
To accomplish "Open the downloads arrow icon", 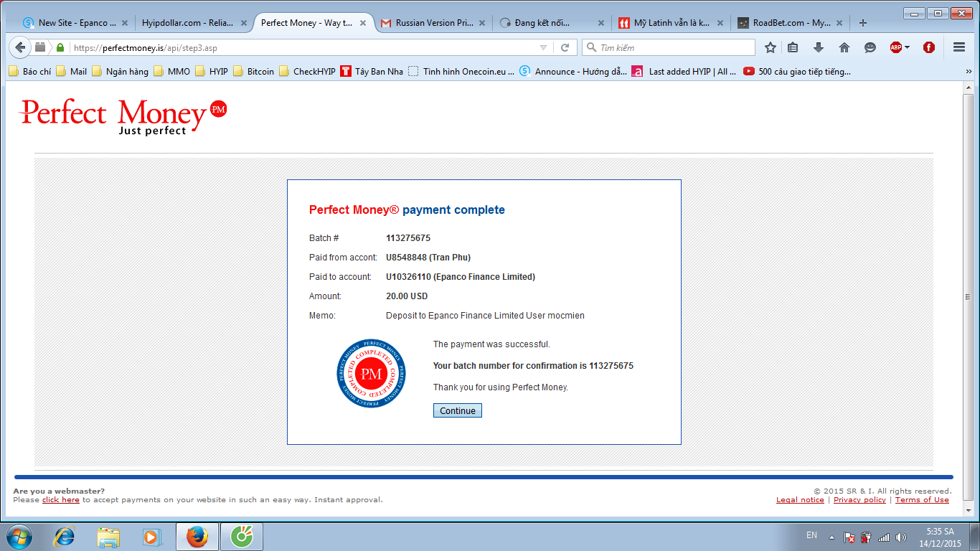I will click(819, 48).
